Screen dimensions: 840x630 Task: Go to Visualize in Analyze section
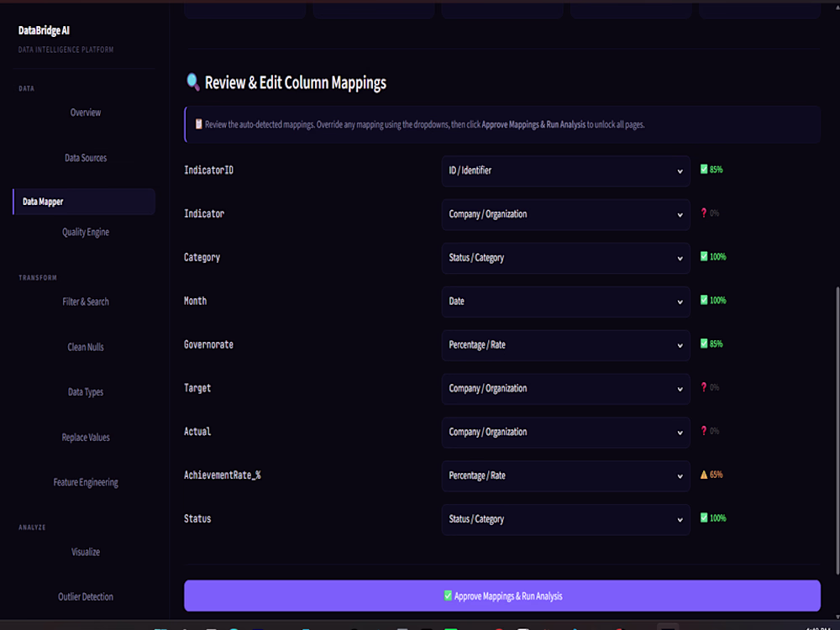pos(86,552)
